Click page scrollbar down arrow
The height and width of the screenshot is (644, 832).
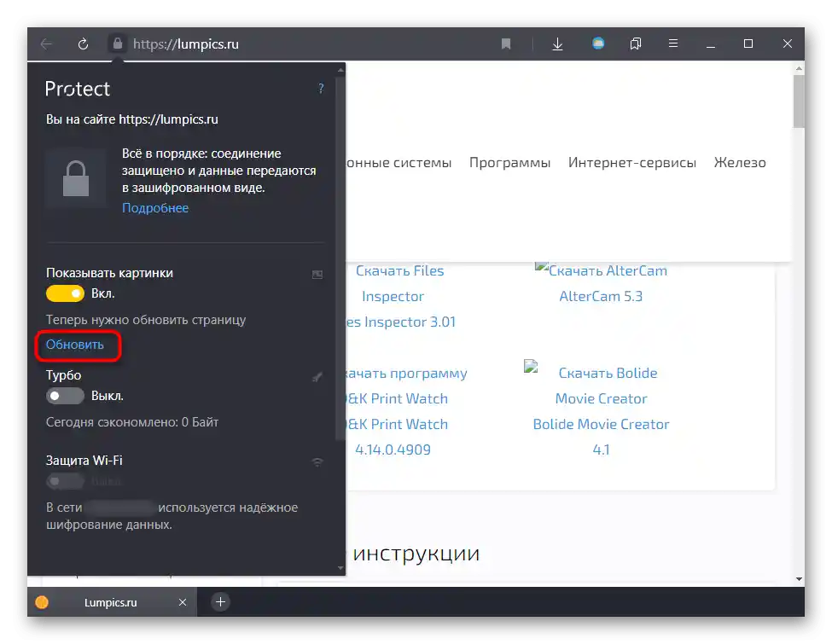(x=799, y=579)
